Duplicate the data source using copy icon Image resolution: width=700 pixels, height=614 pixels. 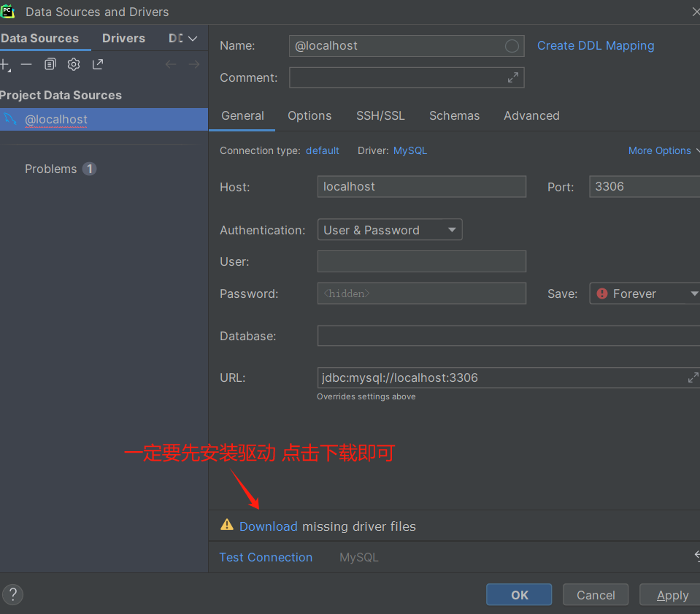point(50,64)
